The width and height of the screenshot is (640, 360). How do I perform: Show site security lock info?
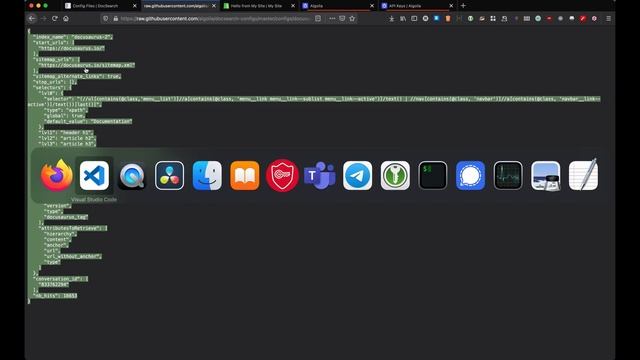116,18
